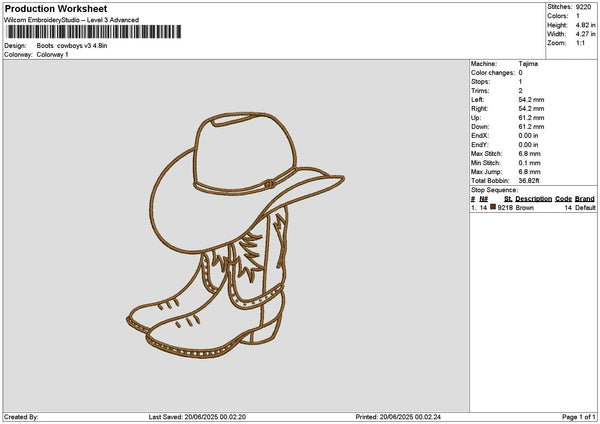The image size is (600, 424).
Task: Select the Brown stop sequence row
Action: point(532,207)
